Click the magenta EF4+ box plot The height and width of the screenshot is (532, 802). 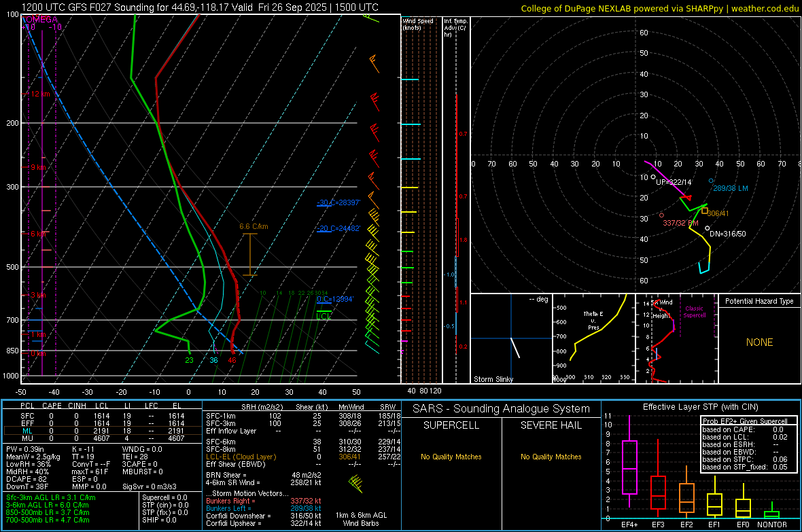[629, 467]
